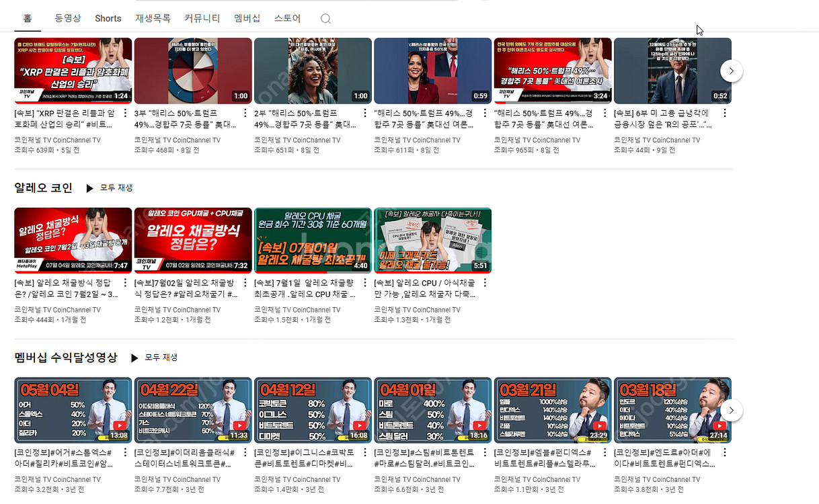Open the Shorts tab
The height and width of the screenshot is (504, 819).
108,19
